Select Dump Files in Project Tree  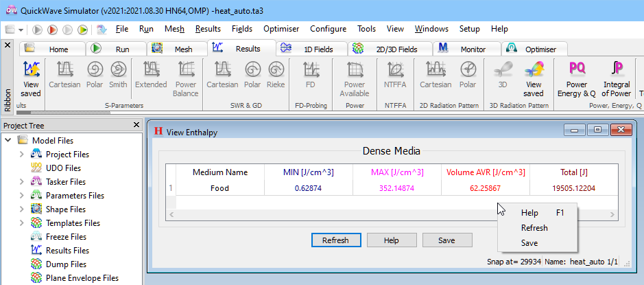point(66,264)
